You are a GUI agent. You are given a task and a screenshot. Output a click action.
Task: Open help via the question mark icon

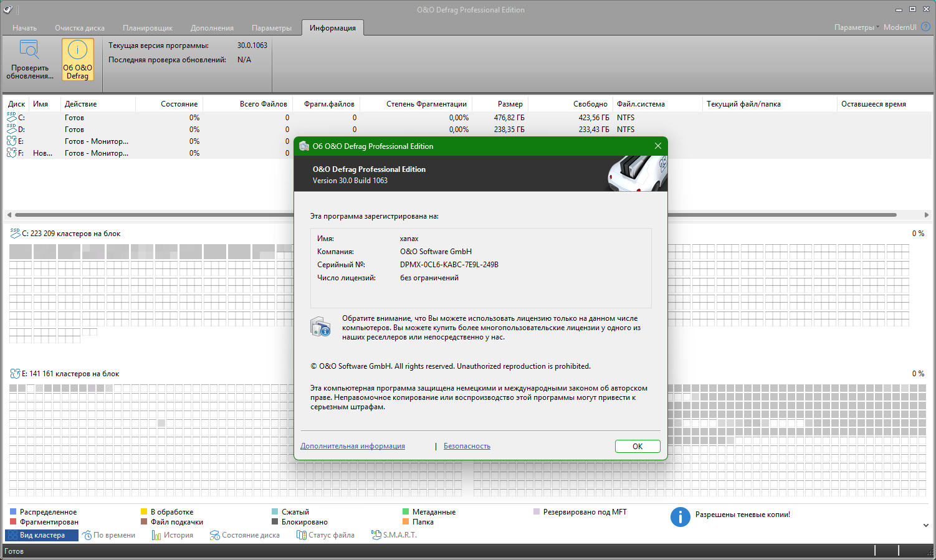pyautogui.click(x=925, y=27)
